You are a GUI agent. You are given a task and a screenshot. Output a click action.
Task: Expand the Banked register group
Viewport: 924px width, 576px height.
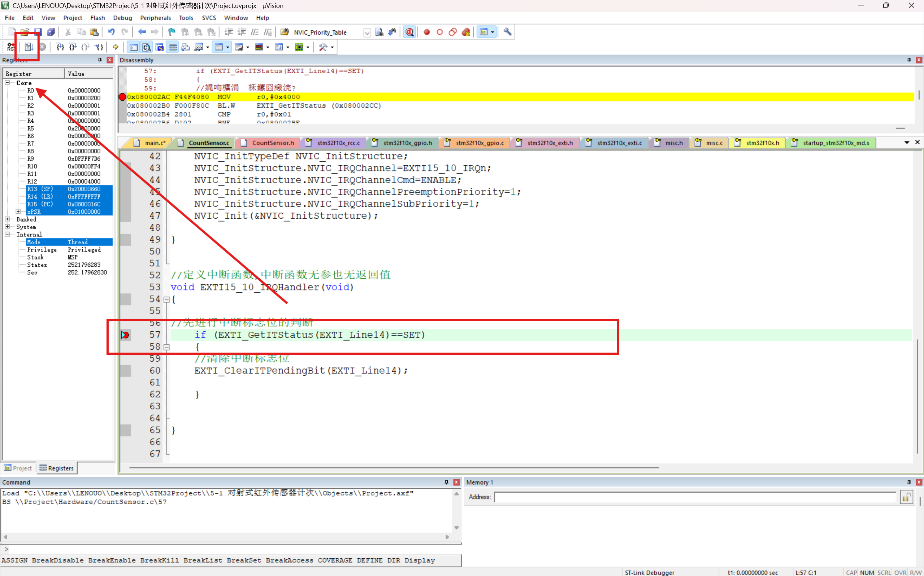point(7,219)
